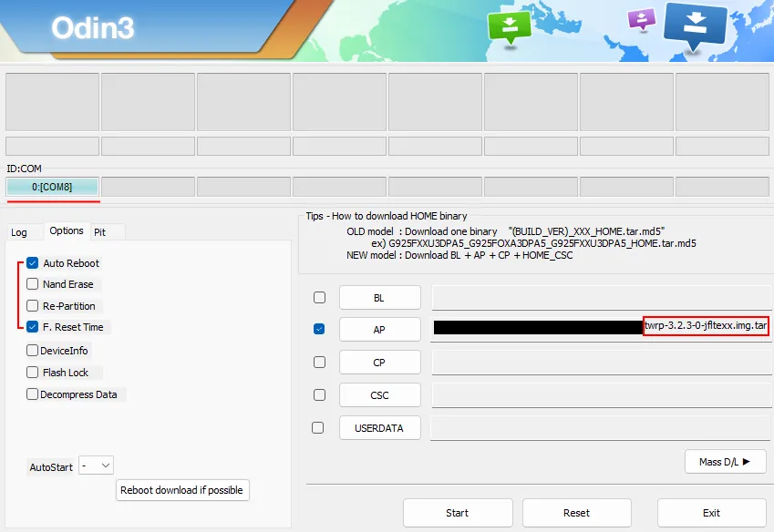This screenshot has height=532, width=774.
Task: Tick the checkbox beside the BL button
Action: 319,297
